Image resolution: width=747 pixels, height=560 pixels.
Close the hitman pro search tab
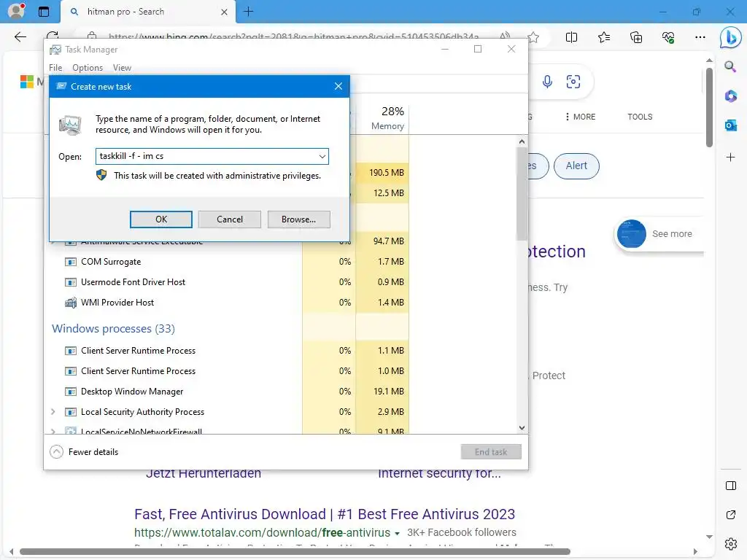point(224,12)
